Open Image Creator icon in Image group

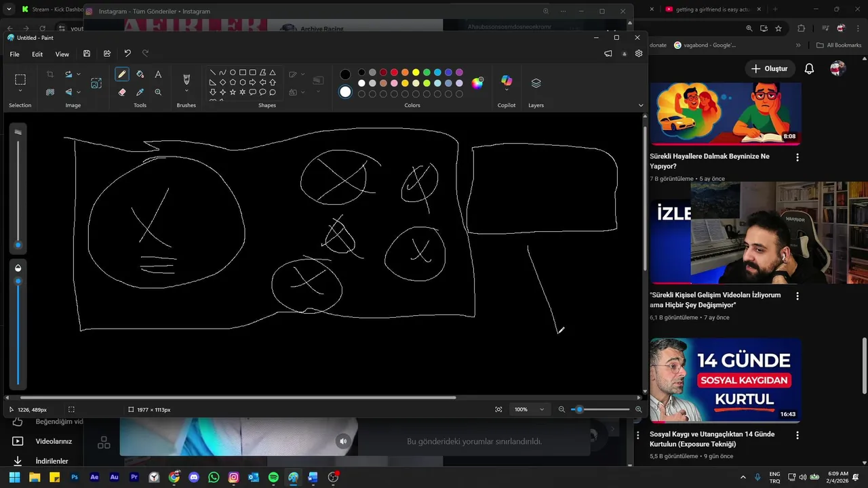(x=96, y=83)
